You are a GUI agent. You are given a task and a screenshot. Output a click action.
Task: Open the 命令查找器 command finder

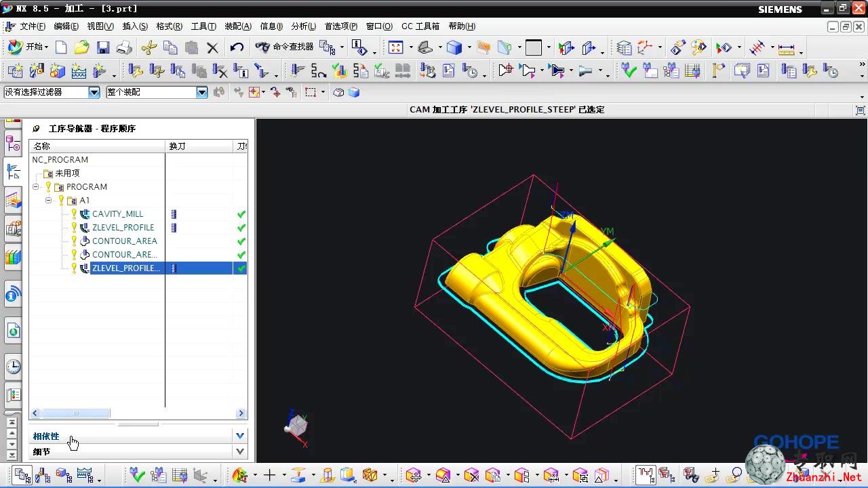pos(284,47)
